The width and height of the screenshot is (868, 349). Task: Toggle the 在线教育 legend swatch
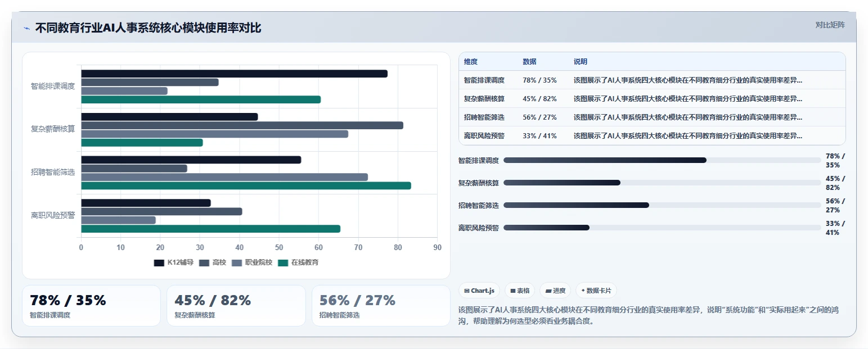pos(283,262)
